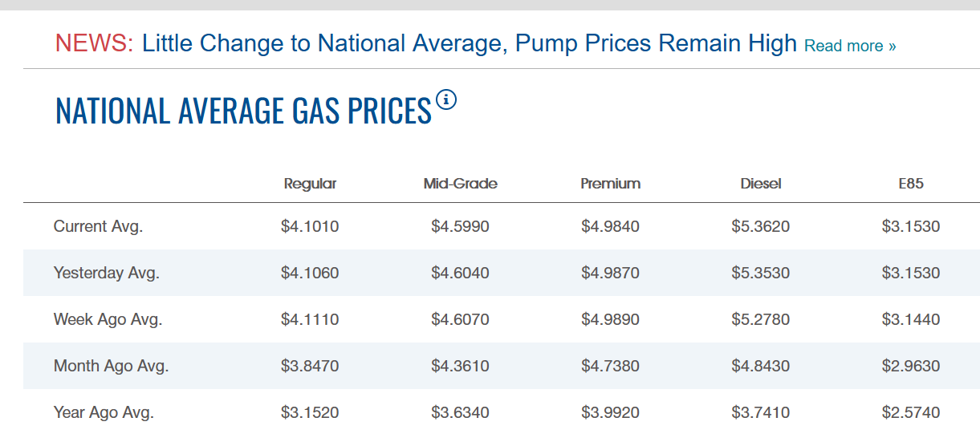Click the National Average Gas Prices heading

pos(243,111)
